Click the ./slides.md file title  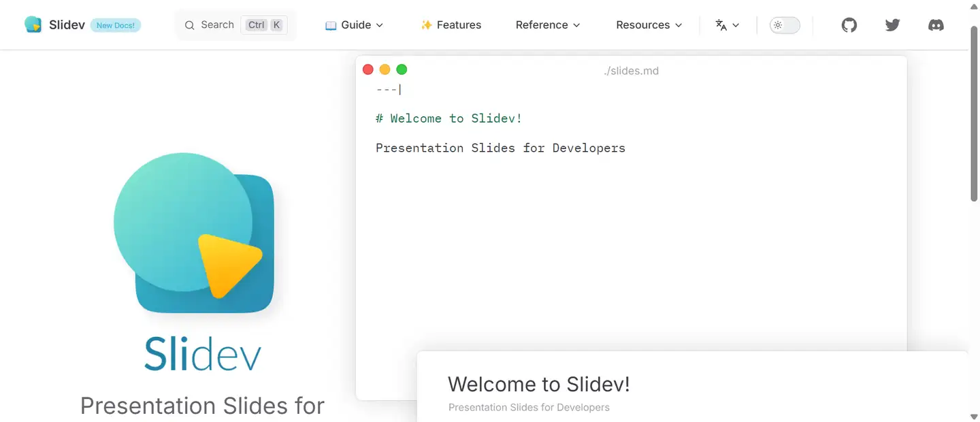tap(631, 71)
